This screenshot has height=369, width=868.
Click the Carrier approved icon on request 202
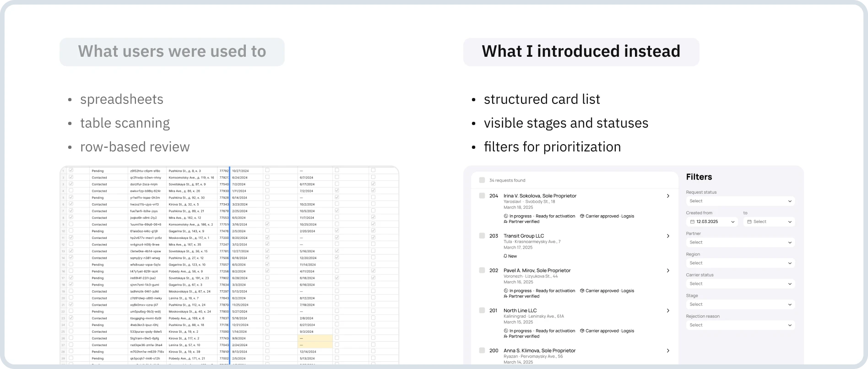(x=582, y=291)
